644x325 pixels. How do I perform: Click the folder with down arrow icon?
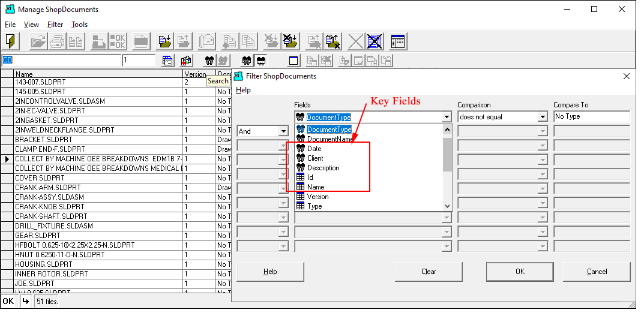pos(165,41)
